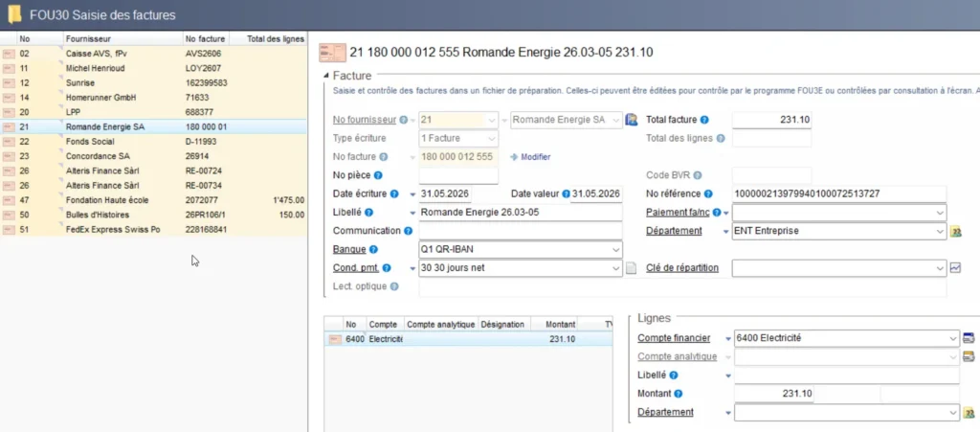Click the underlined Compte financier label
Screen dimensions: 980x432
[674, 338]
